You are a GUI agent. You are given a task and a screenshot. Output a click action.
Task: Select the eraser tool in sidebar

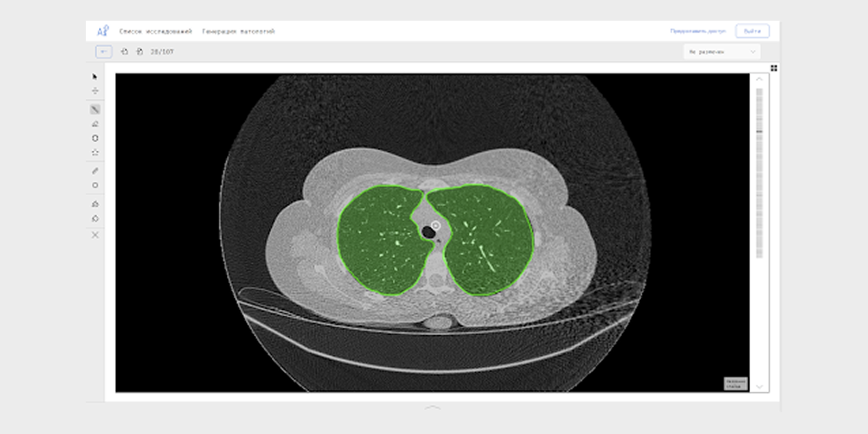click(95, 124)
